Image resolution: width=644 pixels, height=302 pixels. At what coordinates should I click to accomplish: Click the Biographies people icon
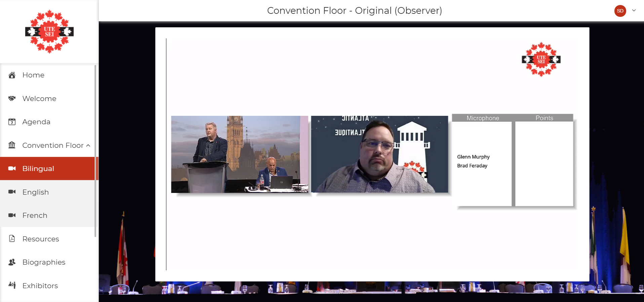[12, 262]
